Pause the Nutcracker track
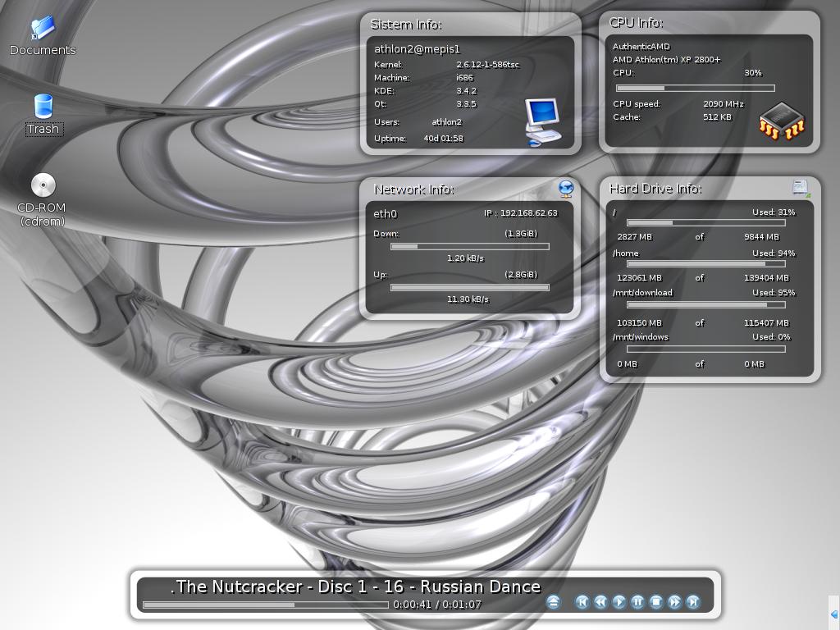Viewport: 840px width, 630px height. coord(637,602)
